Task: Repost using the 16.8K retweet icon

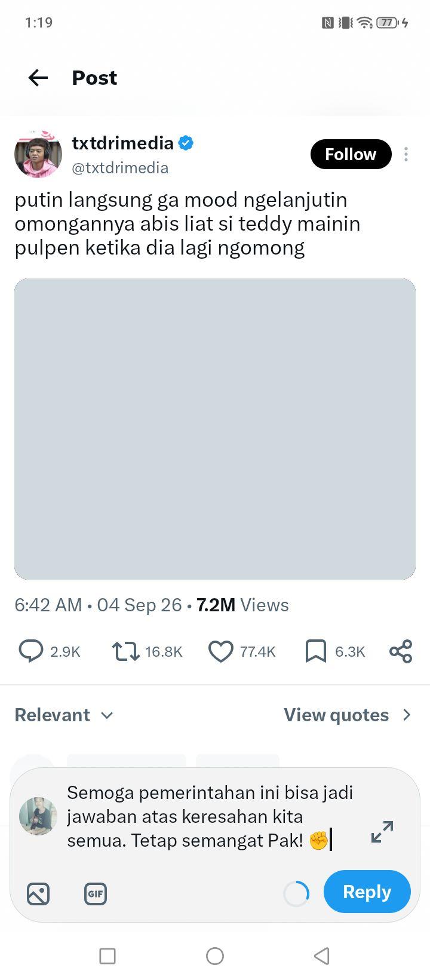Action: (125, 651)
